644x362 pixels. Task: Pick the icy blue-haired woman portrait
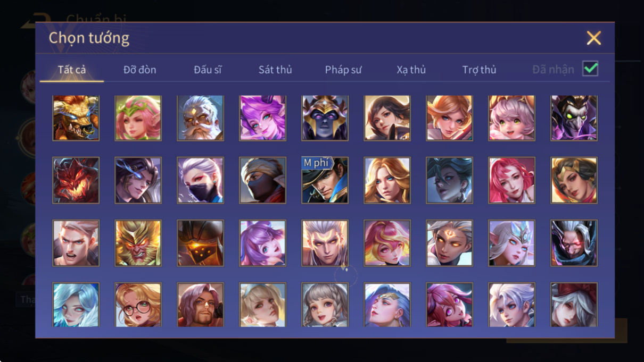click(x=76, y=305)
